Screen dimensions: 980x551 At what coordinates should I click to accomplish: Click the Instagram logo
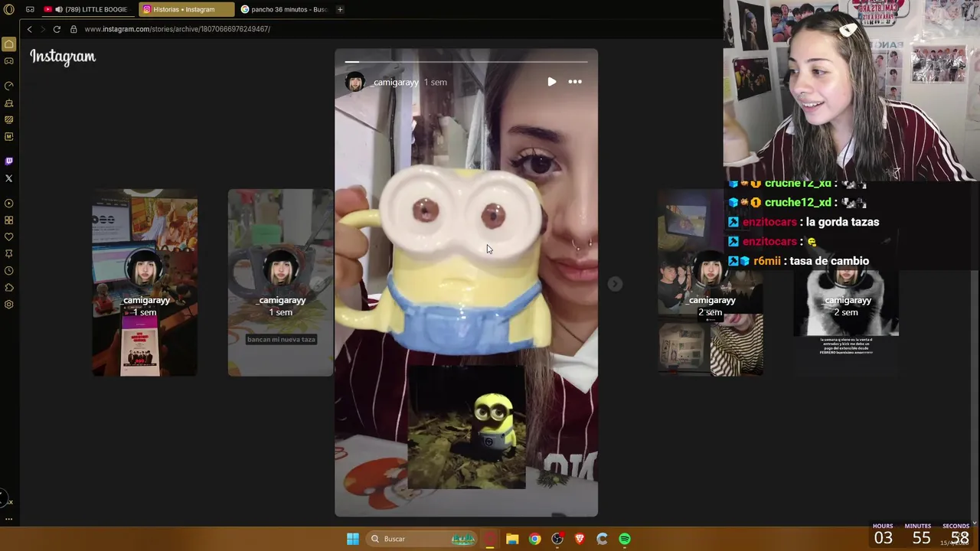tap(63, 57)
